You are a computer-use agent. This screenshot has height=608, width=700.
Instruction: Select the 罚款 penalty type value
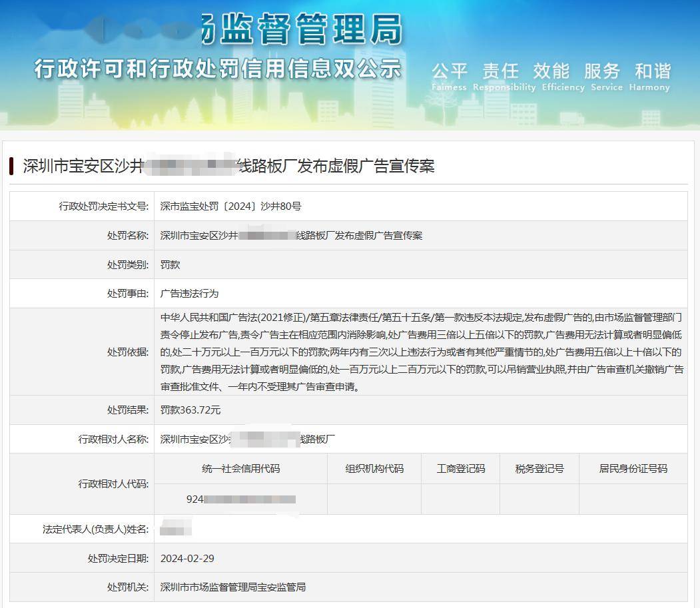[170, 265]
